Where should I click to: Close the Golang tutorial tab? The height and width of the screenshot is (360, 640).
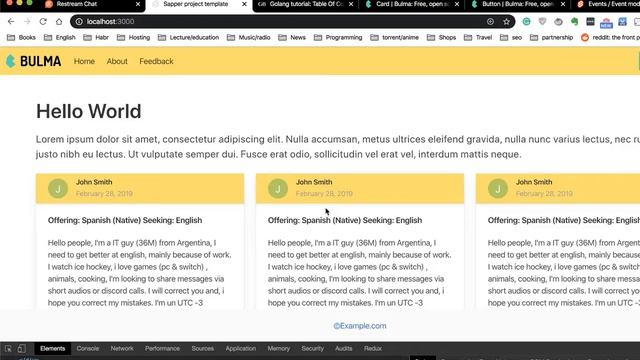point(351,4)
